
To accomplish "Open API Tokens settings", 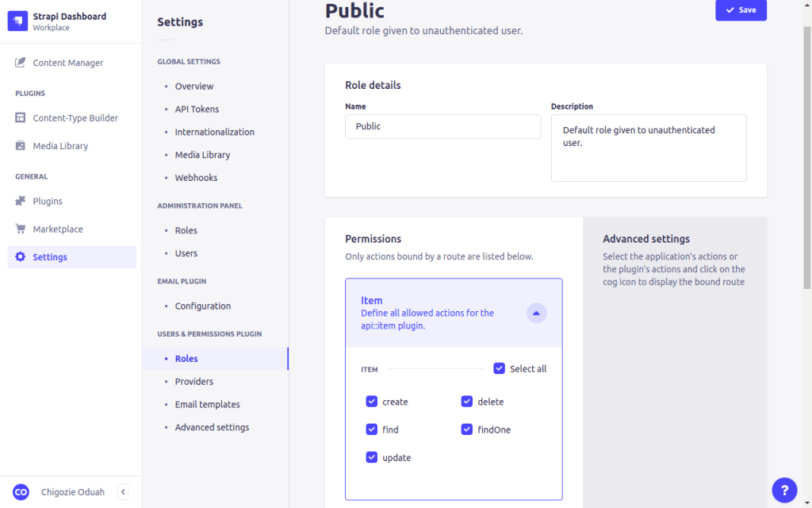I will coord(197,110).
